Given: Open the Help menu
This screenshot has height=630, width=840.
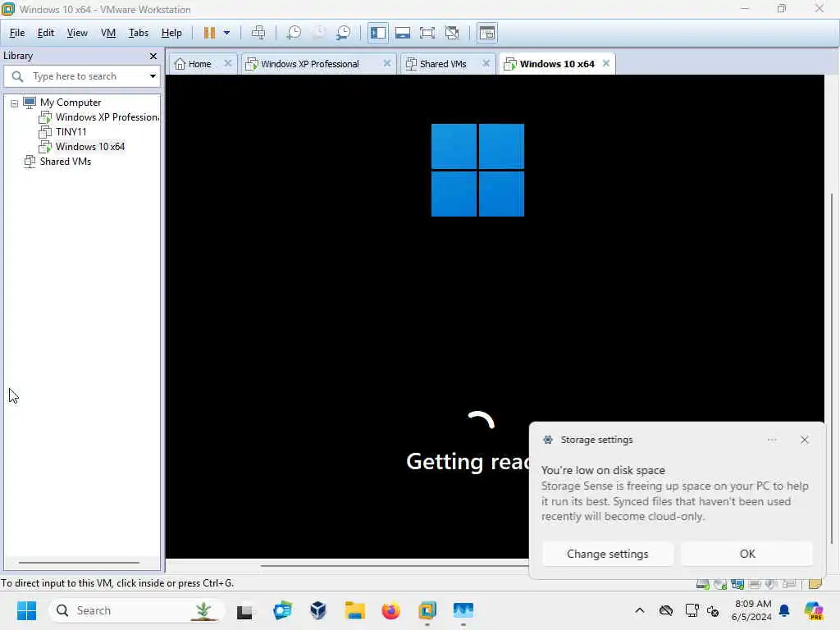Looking at the screenshot, I should coord(171,33).
